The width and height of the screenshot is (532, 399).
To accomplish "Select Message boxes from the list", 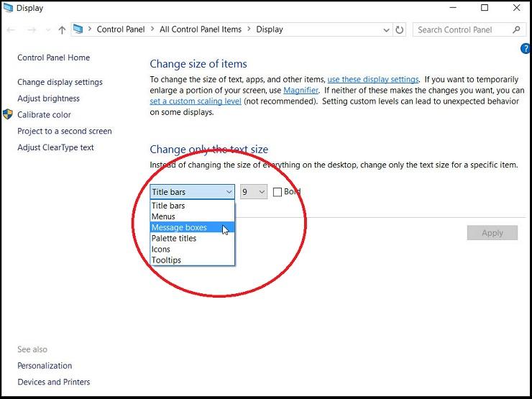I will click(179, 227).
